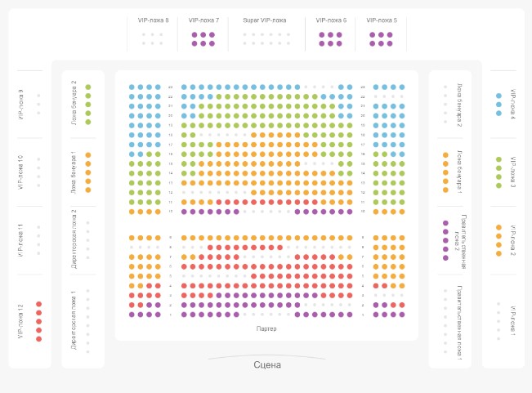Click the Super VIP-ложа label
This screenshot has height=393, width=532.
[264, 20]
